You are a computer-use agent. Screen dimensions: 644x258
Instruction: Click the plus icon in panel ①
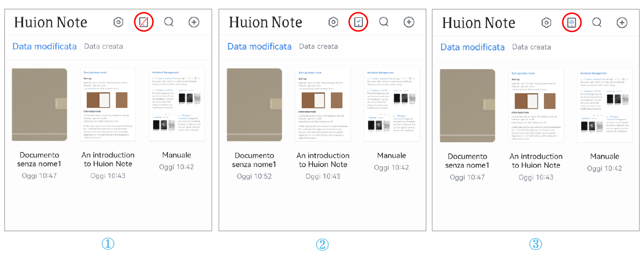(194, 22)
